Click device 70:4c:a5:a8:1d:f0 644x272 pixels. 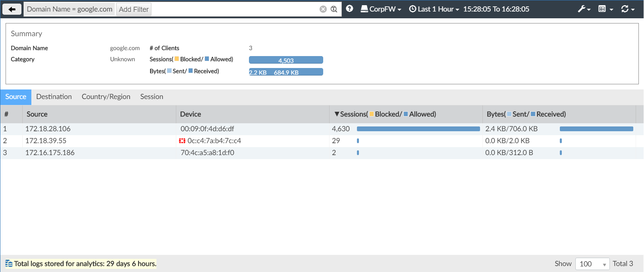click(207, 153)
